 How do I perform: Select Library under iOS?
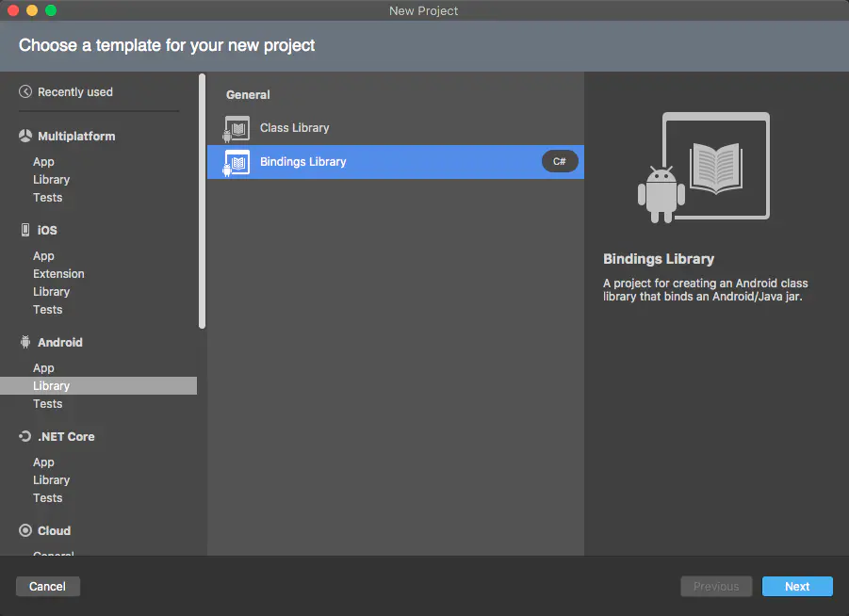(x=52, y=292)
